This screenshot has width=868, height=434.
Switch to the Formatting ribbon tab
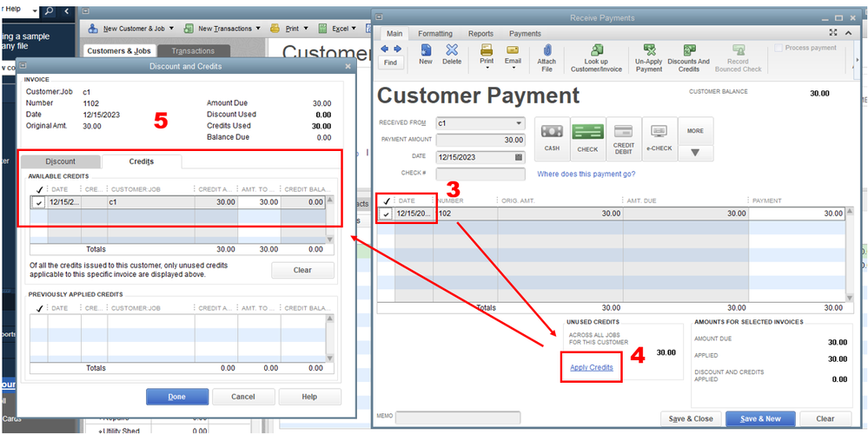(435, 34)
